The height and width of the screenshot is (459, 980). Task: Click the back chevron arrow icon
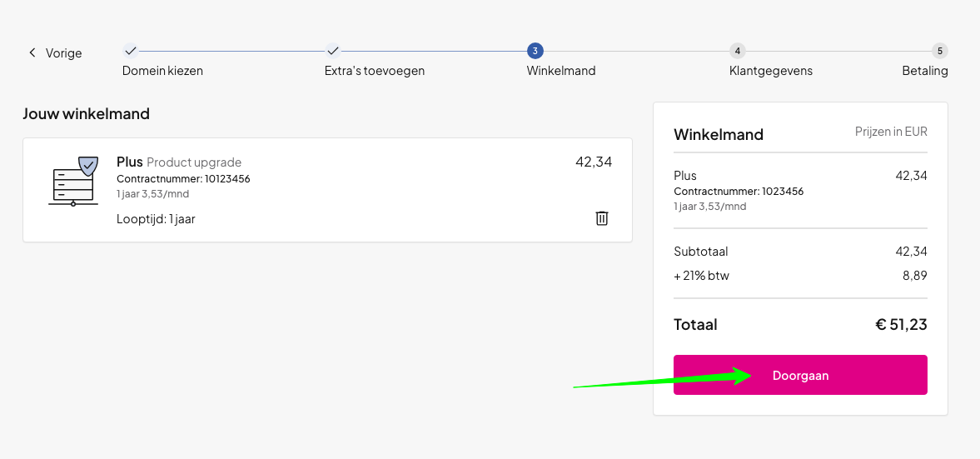(32, 52)
